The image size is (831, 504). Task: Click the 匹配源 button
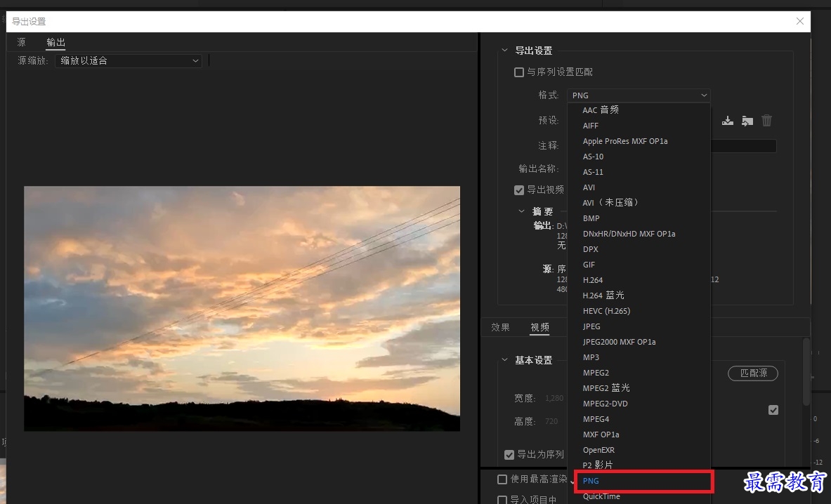pyautogui.click(x=753, y=373)
